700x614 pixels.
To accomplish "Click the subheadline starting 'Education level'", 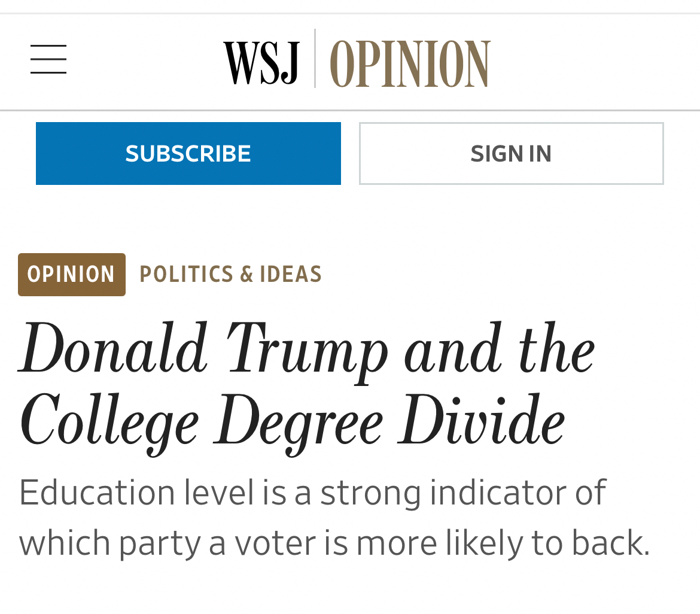I will (312, 493).
